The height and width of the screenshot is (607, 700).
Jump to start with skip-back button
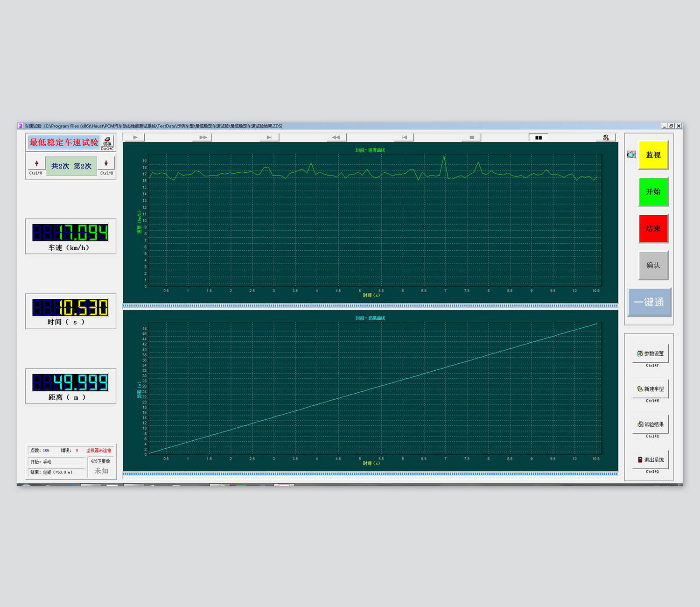tap(404, 137)
